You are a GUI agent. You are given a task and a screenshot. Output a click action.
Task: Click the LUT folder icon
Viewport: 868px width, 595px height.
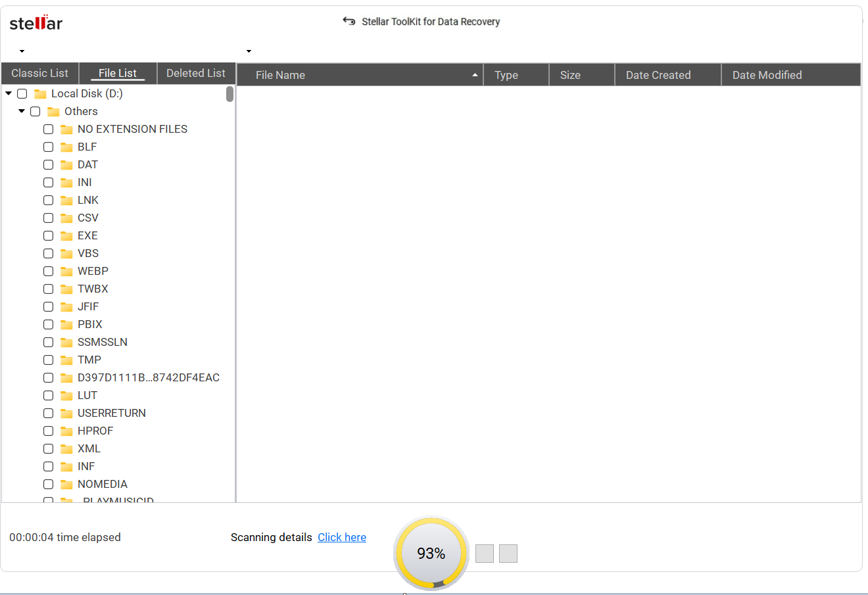point(66,396)
